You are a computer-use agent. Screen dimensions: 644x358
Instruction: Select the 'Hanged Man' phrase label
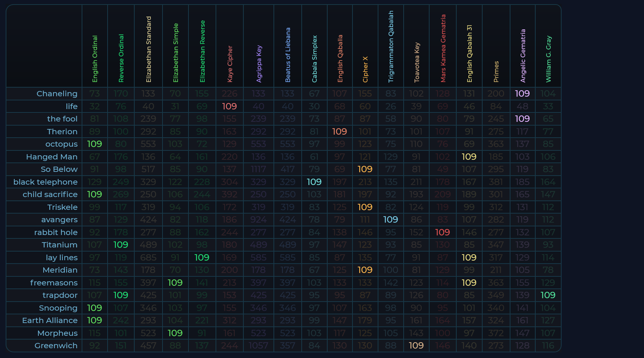tap(52, 157)
